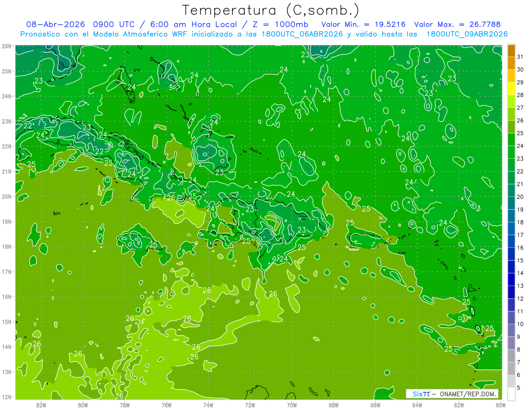Viewport: 532px width, 411px height.
Task: Click the dark blue 13 legend swatch
Action: (x=511, y=279)
